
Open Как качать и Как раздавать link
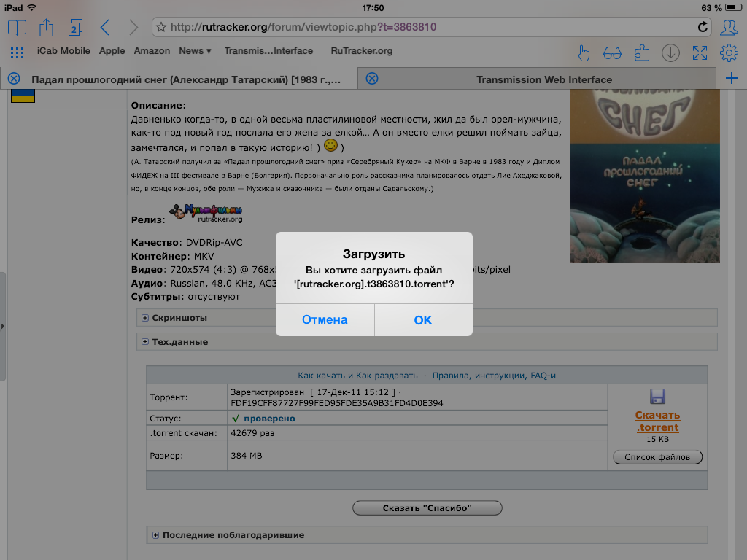[357, 376]
